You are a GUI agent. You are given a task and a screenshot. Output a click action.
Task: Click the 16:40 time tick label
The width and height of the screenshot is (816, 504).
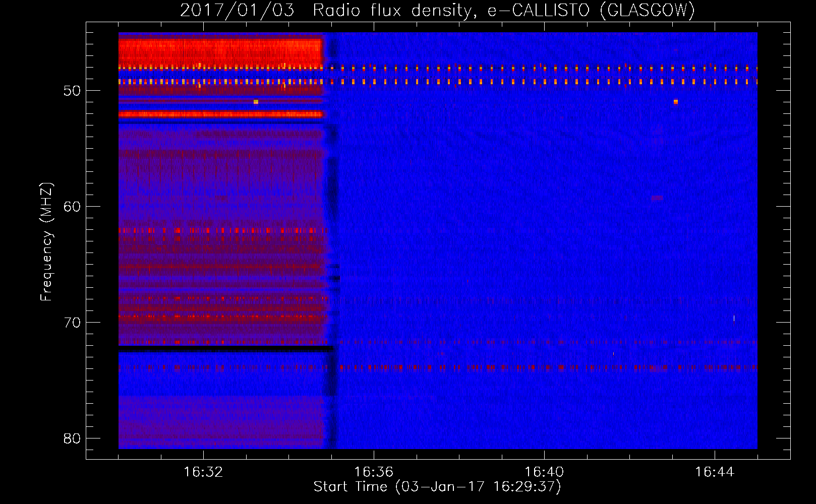[544, 472]
